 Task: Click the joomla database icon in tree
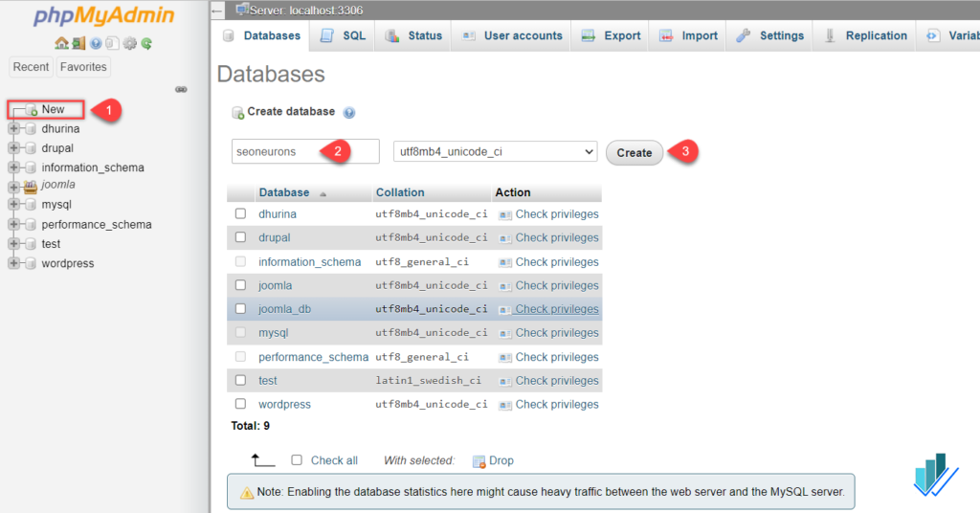pyautogui.click(x=30, y=187)
